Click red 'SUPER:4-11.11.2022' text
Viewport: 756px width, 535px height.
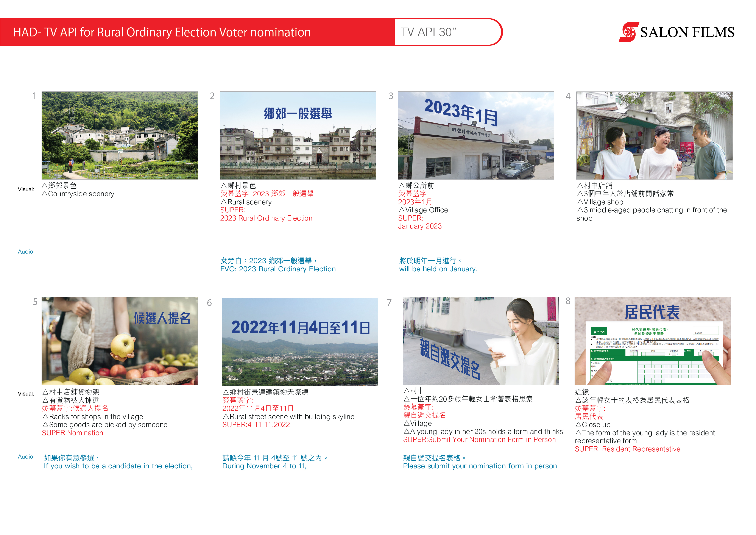tap(256, 425)
